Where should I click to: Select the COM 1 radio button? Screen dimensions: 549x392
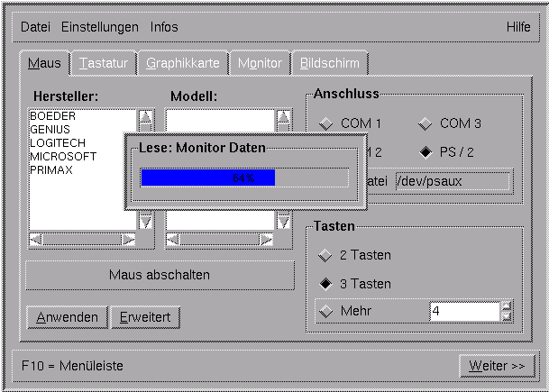pyautogui.click(x=325, y=123)
